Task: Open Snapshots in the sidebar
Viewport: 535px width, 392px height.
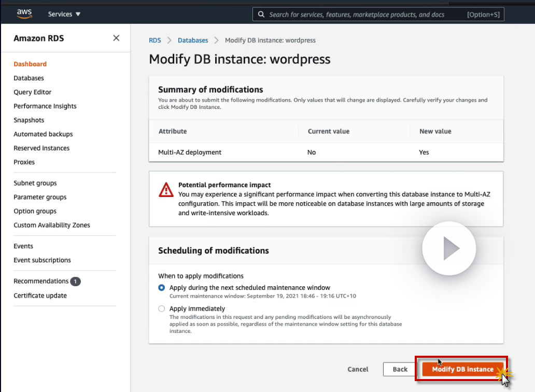Action: (x=29, y=120)
